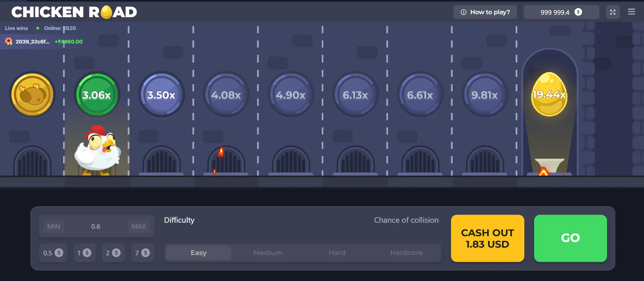This screenshot has height=281, width=644.
Task: Set bet to MIN
Action: coord(54,226)
